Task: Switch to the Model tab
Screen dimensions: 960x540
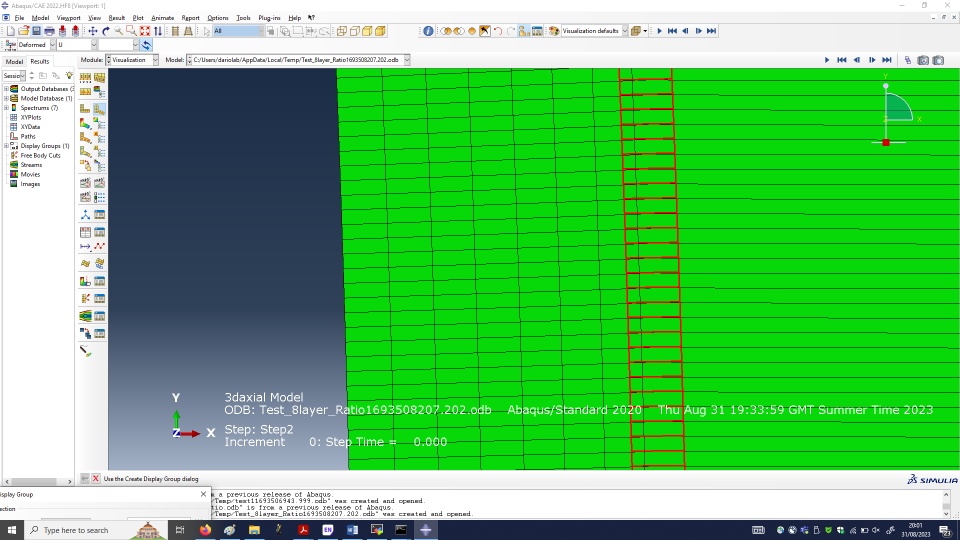Action: tap(14, 61)
